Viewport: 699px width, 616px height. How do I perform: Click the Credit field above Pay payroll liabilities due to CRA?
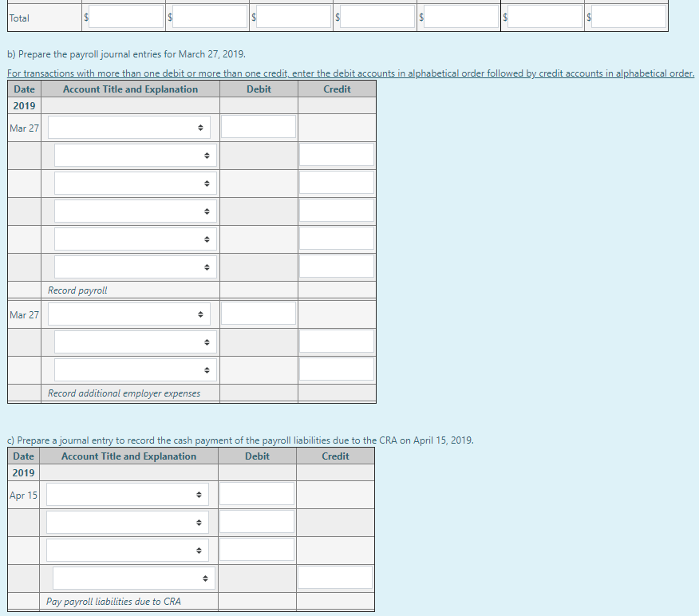point(335,577)
